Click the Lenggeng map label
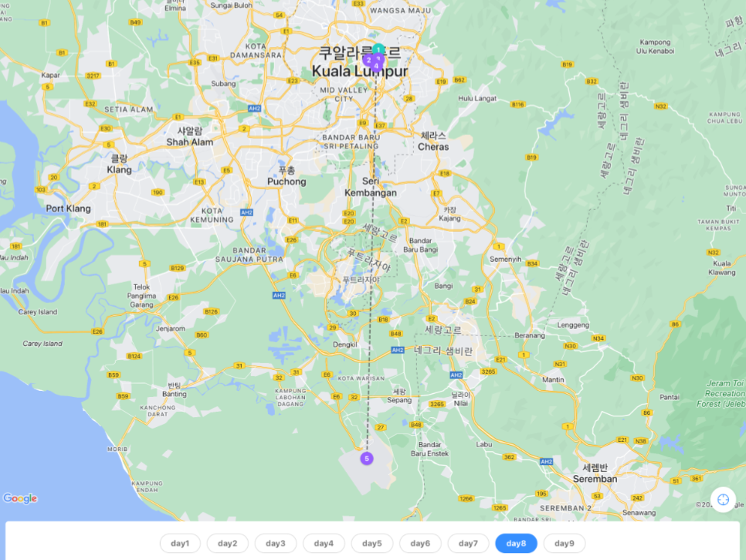Viewport: 746px width, 560px height. pos(573,325)
